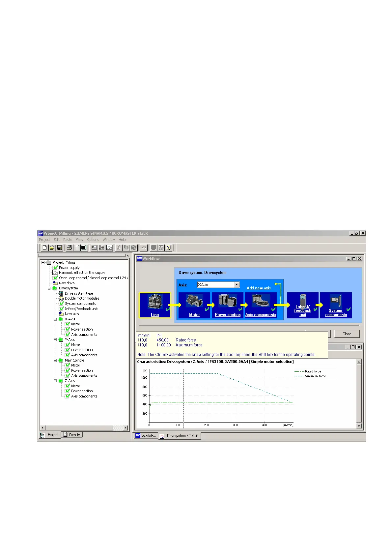Open the Edit menu
The width and height of the screenshot is (392, 555).
(57, 240)
